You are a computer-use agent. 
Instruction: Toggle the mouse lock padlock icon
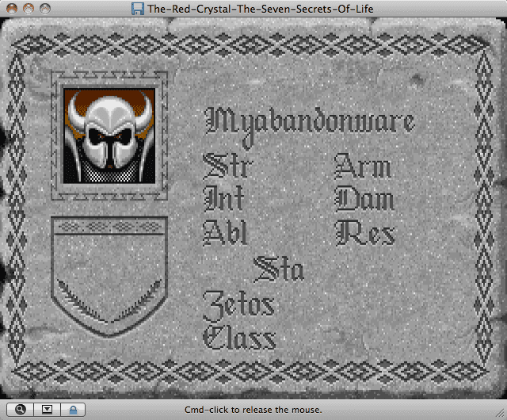click(x=73, y=410)
